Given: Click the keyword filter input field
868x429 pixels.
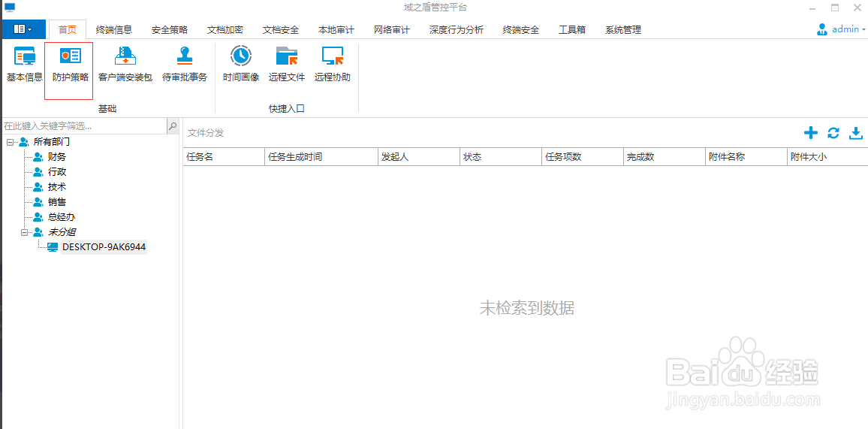Looking at the screenshot, I should coord(84,126).
